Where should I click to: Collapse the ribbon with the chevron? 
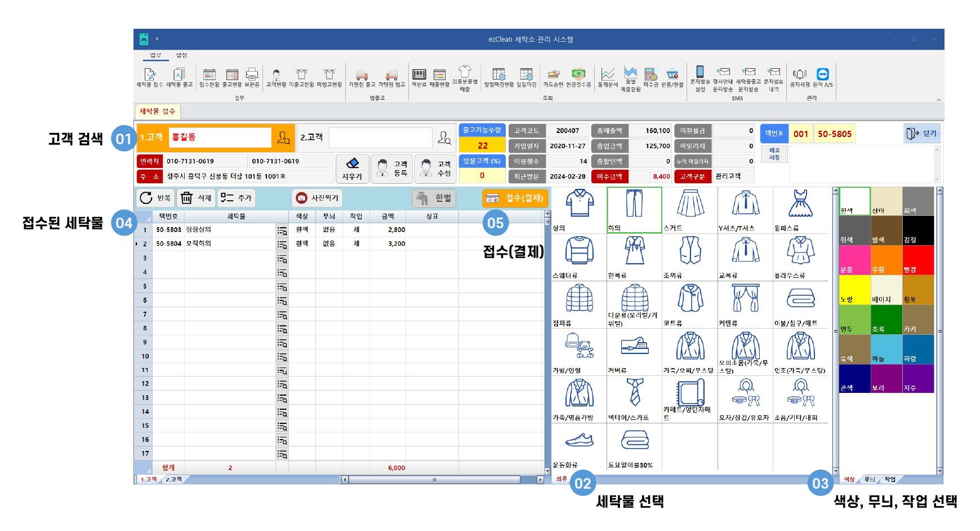[x=938, y=100]
